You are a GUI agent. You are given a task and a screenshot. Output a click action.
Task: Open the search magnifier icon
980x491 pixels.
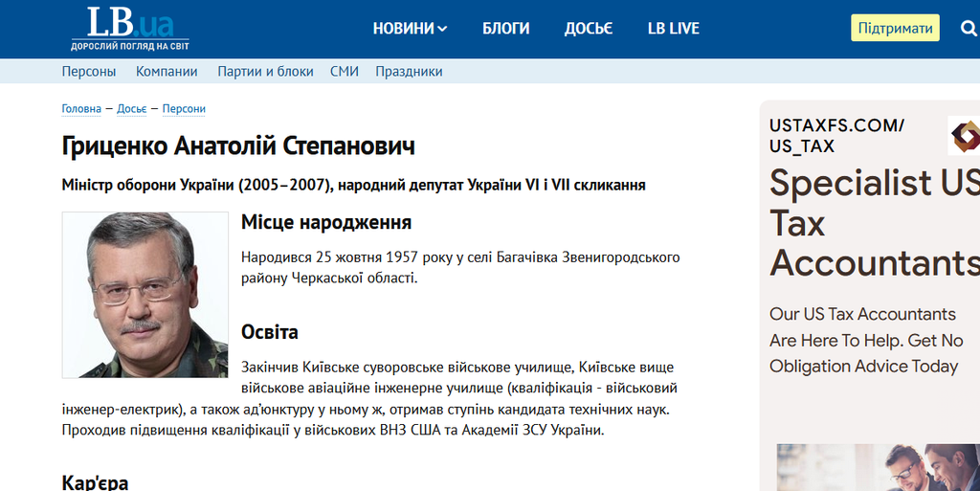969,28
